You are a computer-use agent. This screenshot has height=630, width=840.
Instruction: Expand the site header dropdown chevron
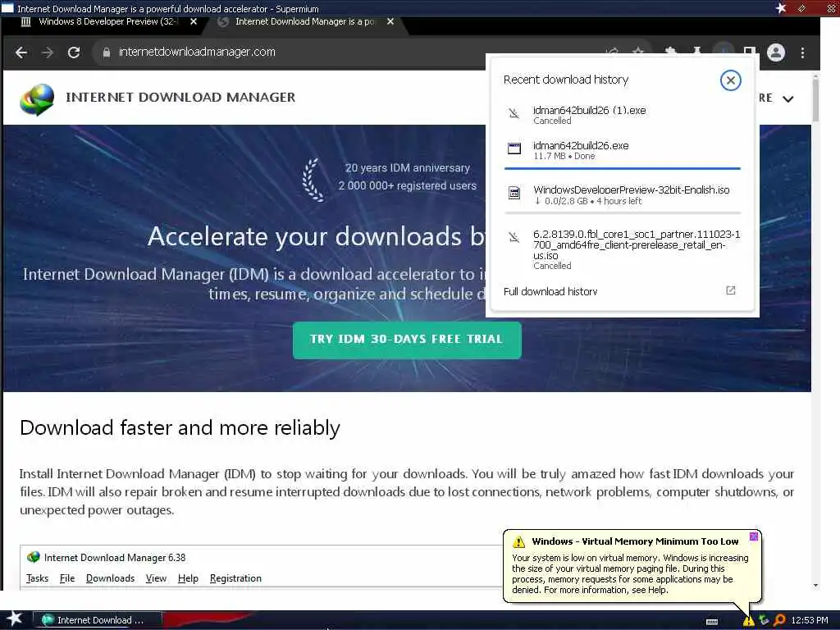coord(788,99)
